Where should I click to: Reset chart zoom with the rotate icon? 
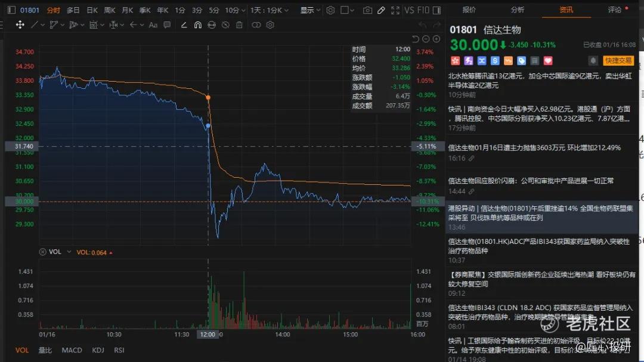coord(415,39)
